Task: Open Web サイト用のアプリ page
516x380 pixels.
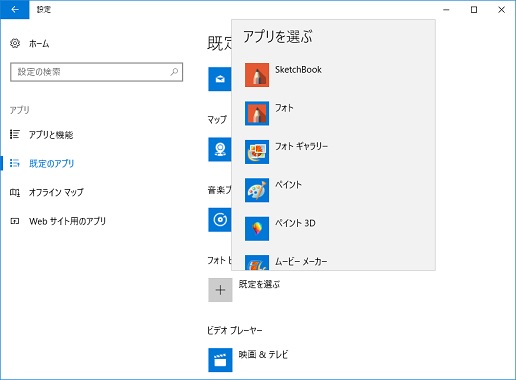Action: click(67, 221)
